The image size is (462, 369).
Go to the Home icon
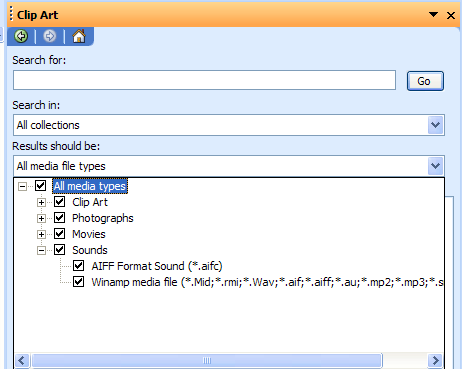pos(79,36)
